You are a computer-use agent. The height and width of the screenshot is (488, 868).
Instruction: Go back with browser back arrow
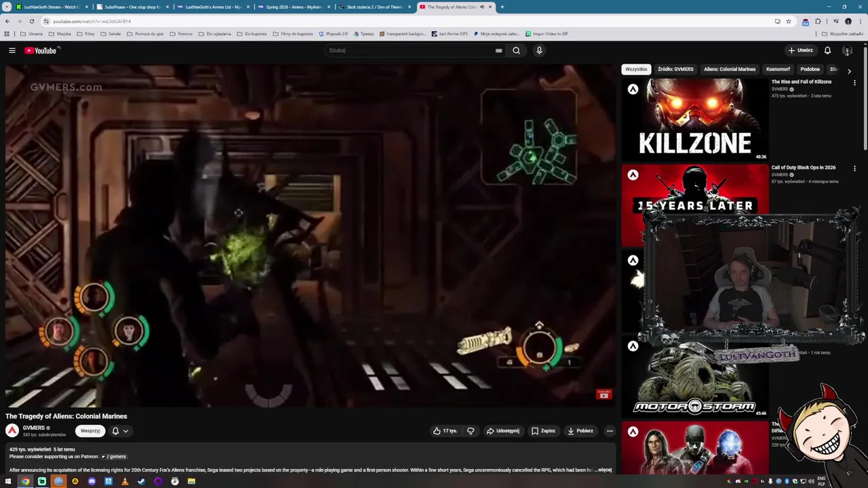click(7, 21)
